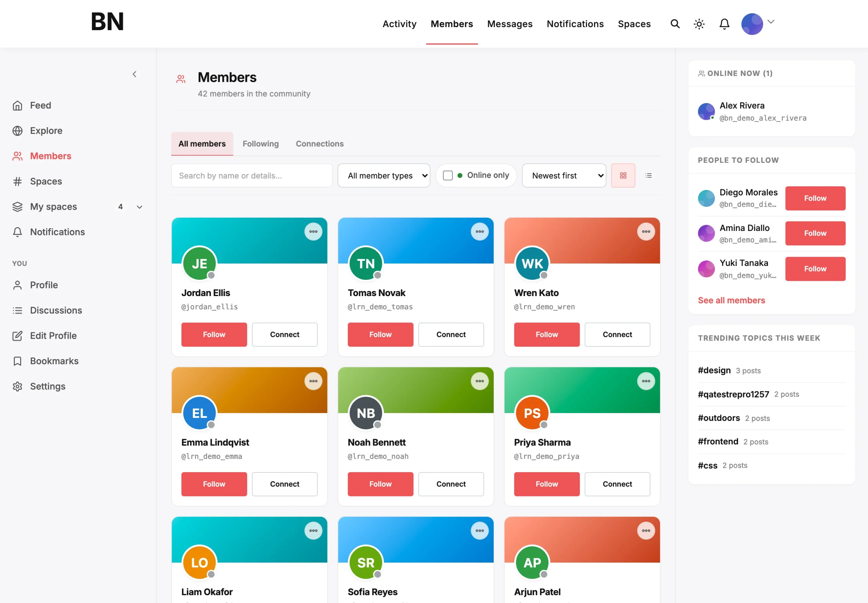Viewport: 868px width, 603px height.
Task: Open Spaces in the top navigation
Action: click(634, 24)
